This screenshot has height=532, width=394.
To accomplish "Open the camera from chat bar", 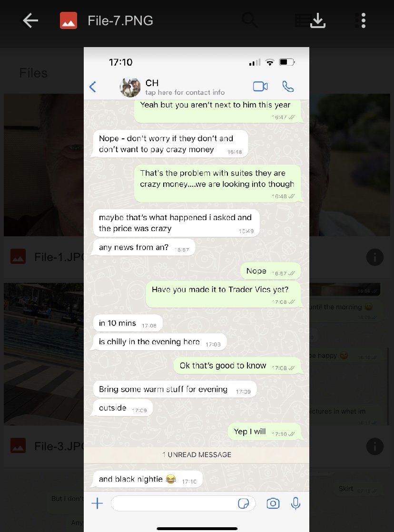I will click(x=273, y=503).
